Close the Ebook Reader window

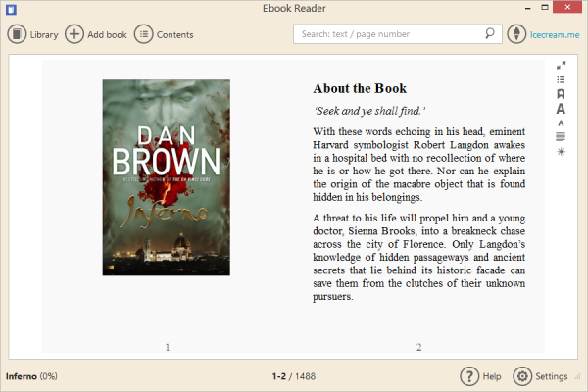[x=567, y=7]
